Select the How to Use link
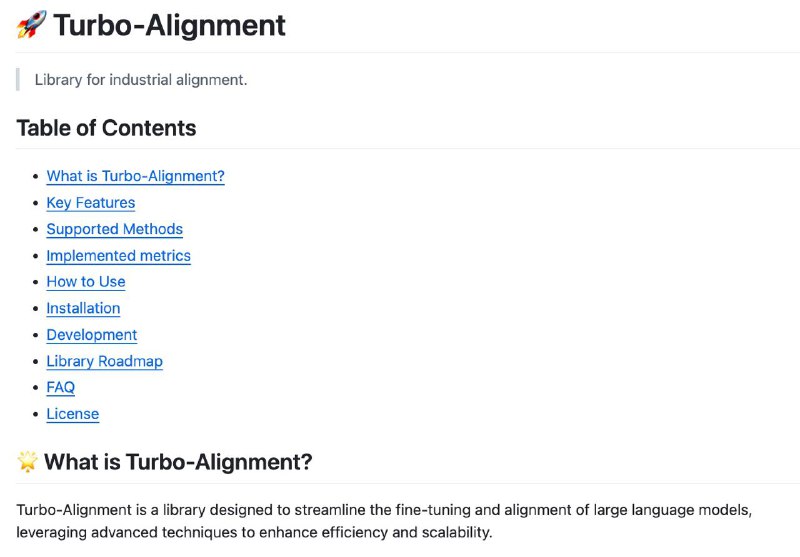Viewport: 800px width, 557px height. pos(86,282)
